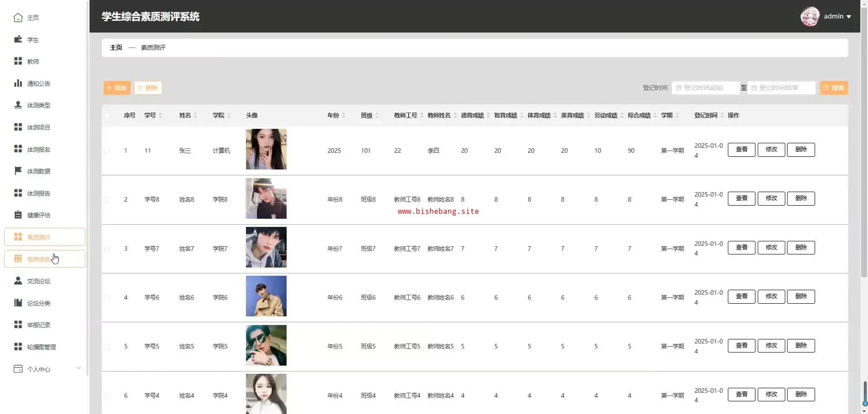This screenshot has height=414, width=868.
Task: Open 通知公告 bar chart icon
Action: click(18, 83)
